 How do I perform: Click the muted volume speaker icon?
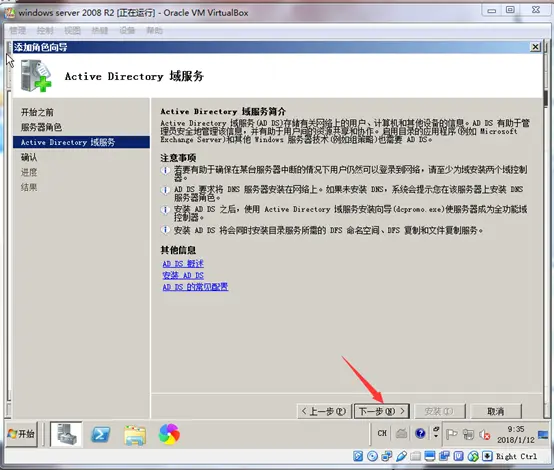484,434
